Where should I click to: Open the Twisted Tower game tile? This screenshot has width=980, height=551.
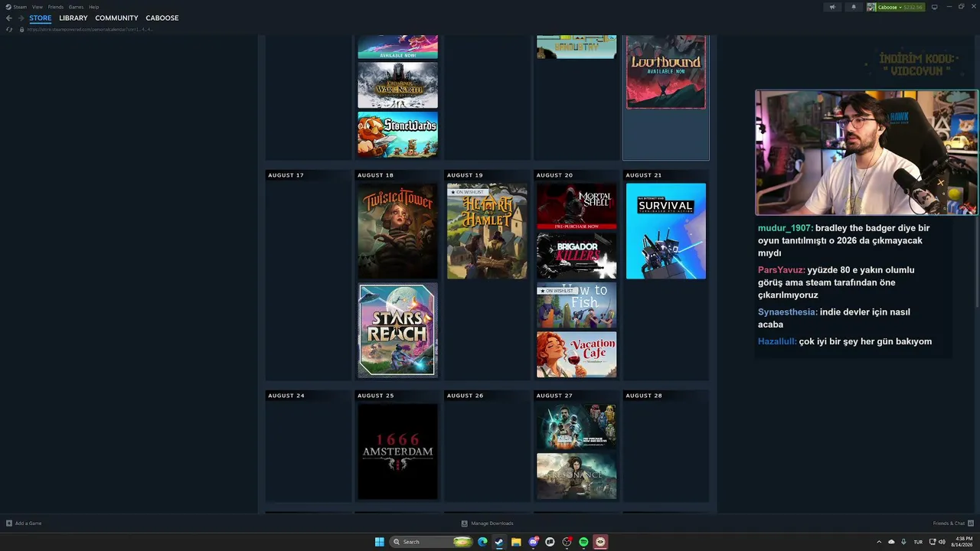tap(397, 231)
